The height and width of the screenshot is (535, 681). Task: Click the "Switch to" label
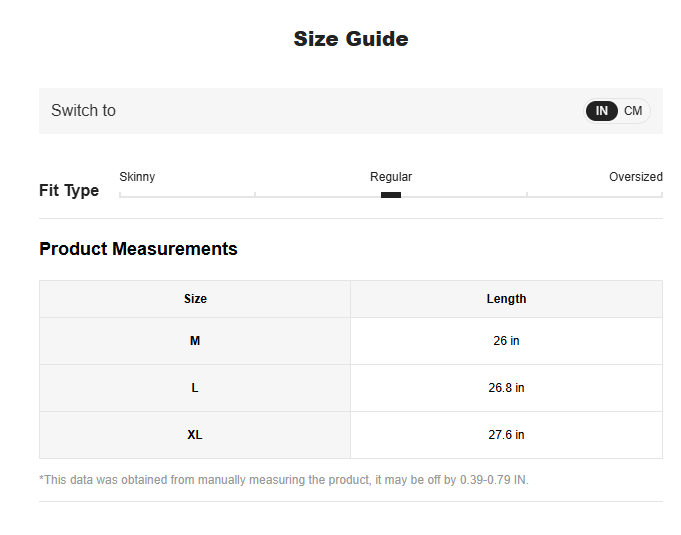[83, 111]
